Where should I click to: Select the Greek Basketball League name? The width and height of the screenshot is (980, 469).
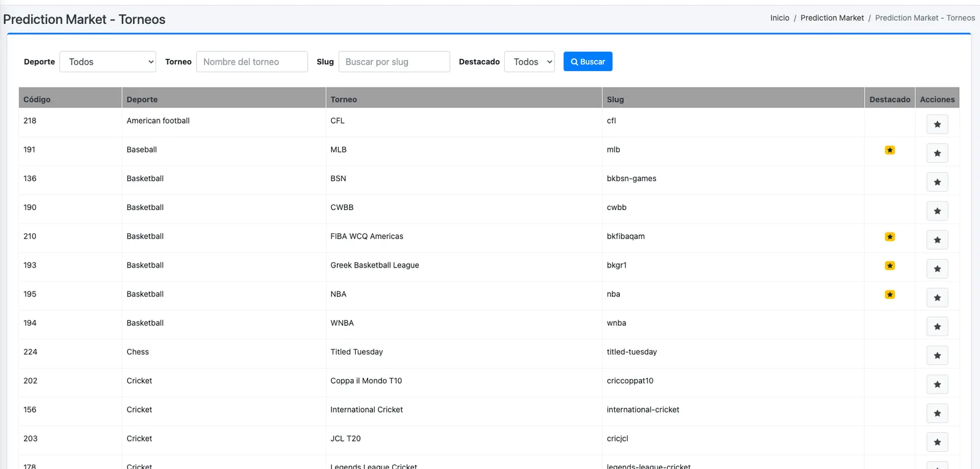coord(375,265)
